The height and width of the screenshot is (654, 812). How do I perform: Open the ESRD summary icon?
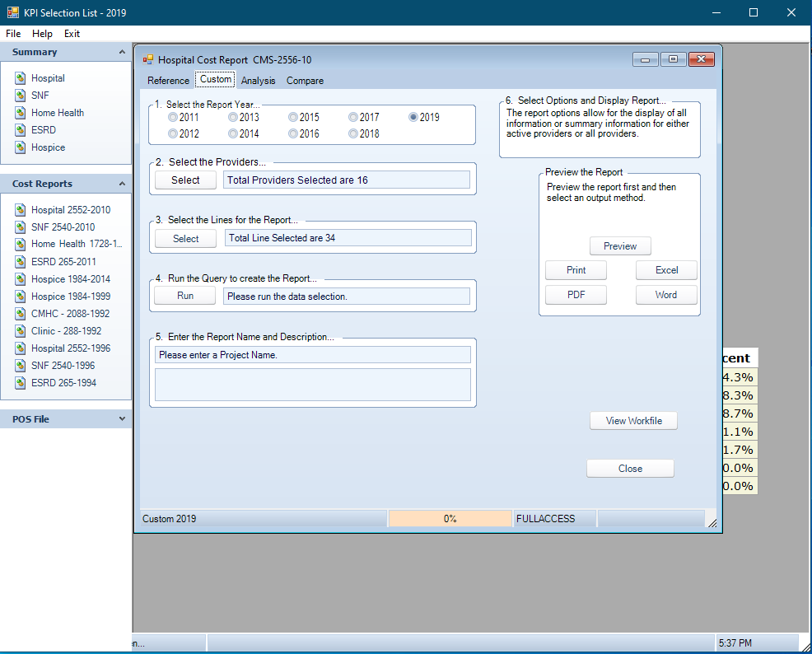(21, 130)
